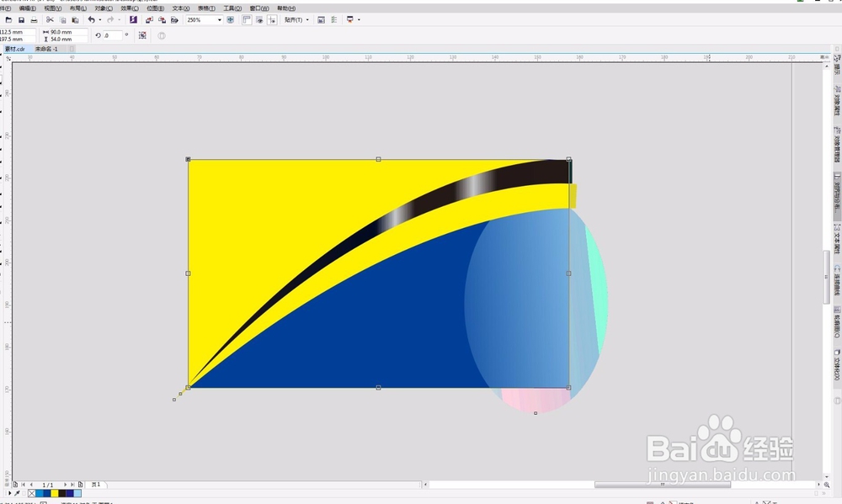This screenshot has height=504, width=842.
Task: Open the 立体化 docker tab
Action: 837,365
